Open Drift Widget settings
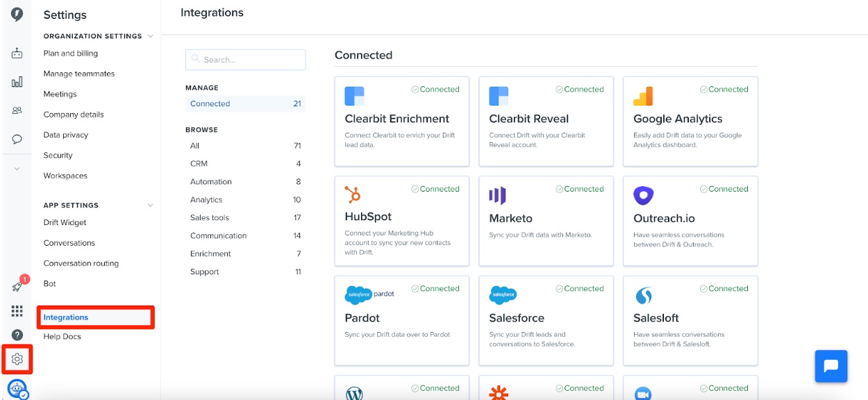 point(65,223)
